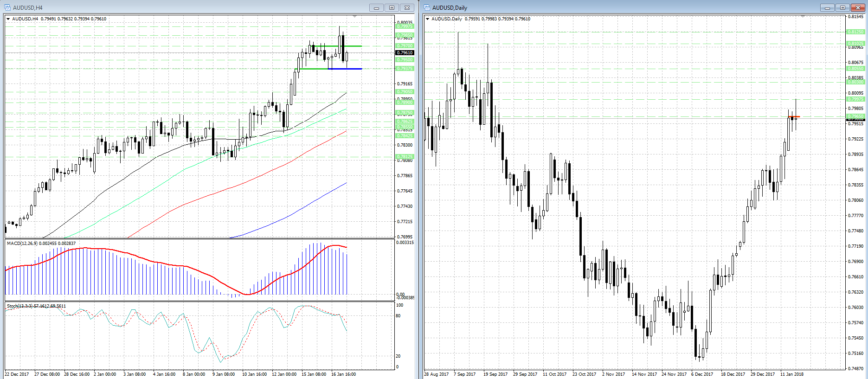The image size is (868, 379).
Task: Click MACD scale value 0.003315
Action: click(405, 243)
